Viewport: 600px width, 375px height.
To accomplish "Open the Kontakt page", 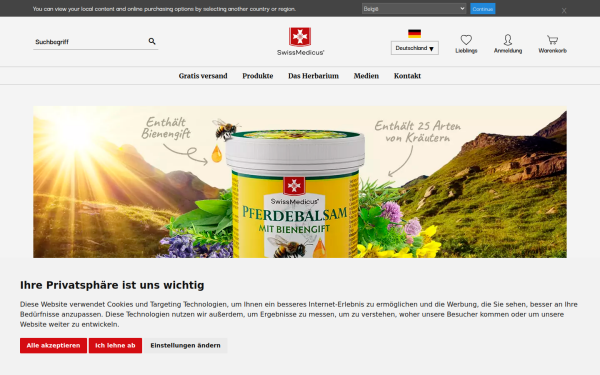I will [x=407, y=76].
